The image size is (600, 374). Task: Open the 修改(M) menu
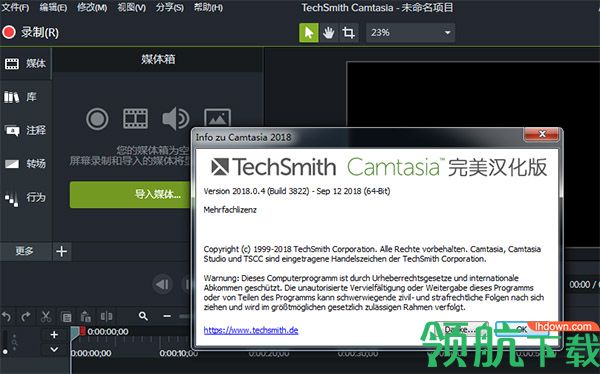(x=92, y=7)
